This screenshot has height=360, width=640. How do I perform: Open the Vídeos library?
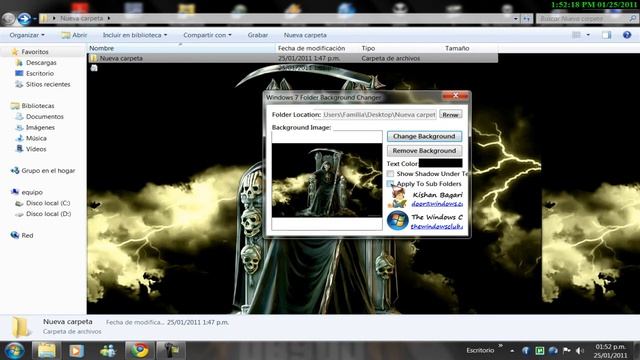point(36,149)
